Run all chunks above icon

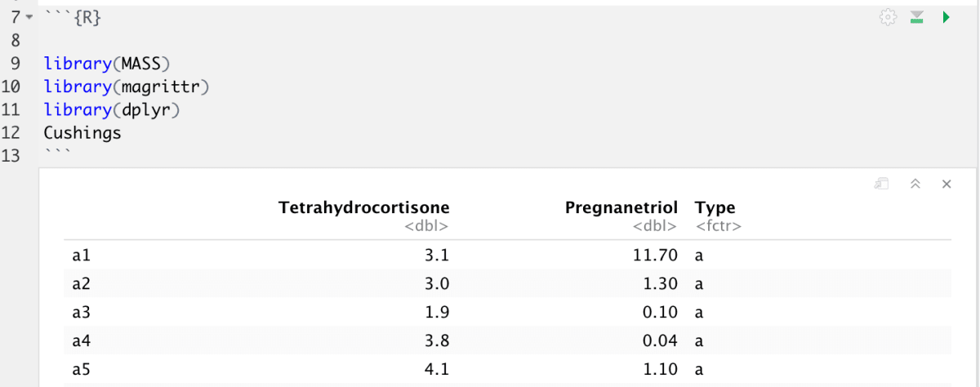[x=916, y=17]
